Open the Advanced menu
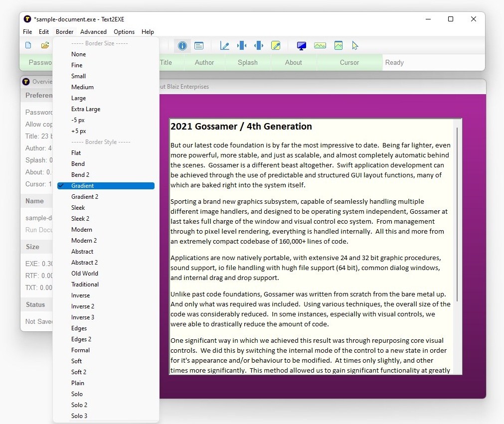This screenshot has width=504, height=424. click(94, 32)
